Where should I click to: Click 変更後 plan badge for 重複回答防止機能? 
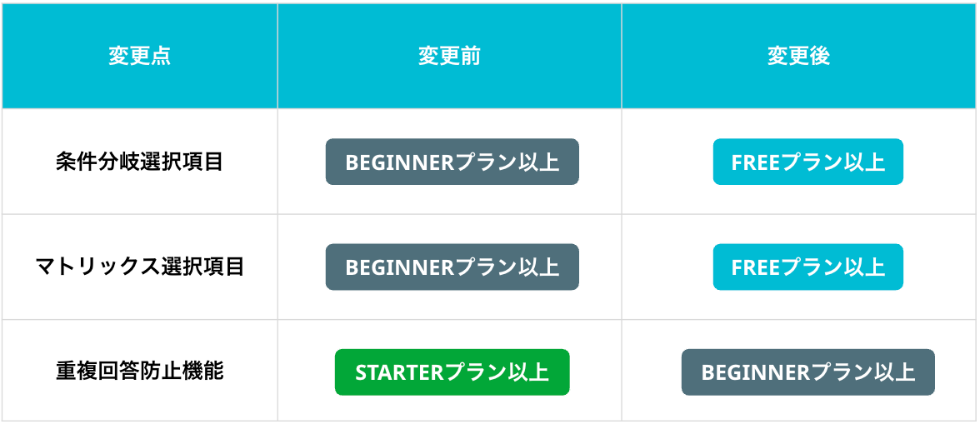coord(807,372)
